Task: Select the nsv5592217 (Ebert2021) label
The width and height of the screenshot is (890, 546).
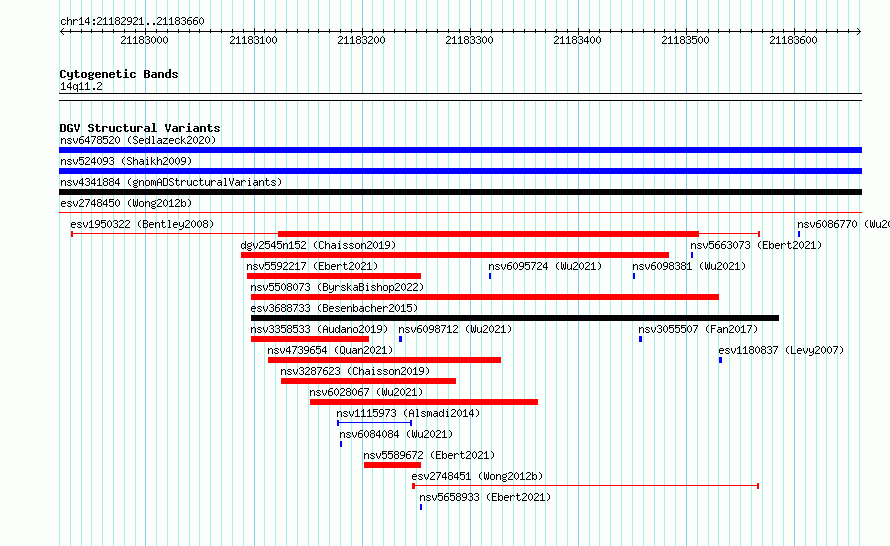Action: [x=312, y=266]
